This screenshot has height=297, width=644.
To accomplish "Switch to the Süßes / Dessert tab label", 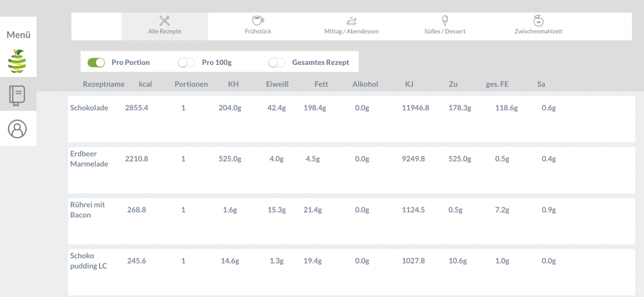I will (445, 31).
